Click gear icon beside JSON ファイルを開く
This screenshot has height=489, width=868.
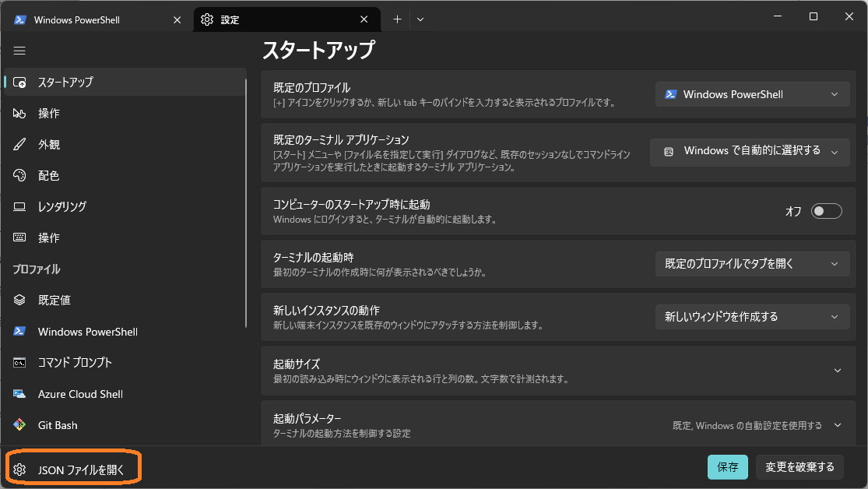pyautogui.click(x=19, y=470)
